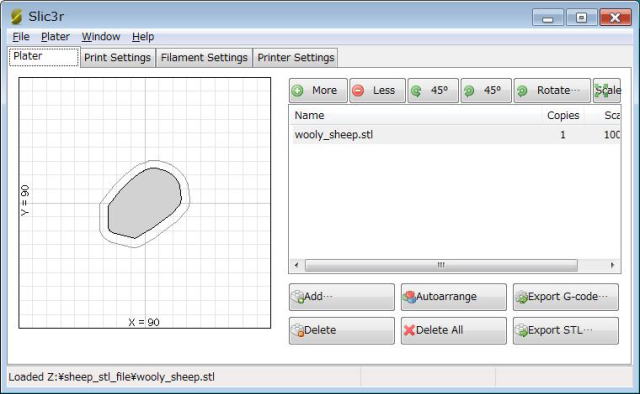Rotate 45° counter-clockwise button
Screen dimensions: 640x394
[x=433, y=90]
